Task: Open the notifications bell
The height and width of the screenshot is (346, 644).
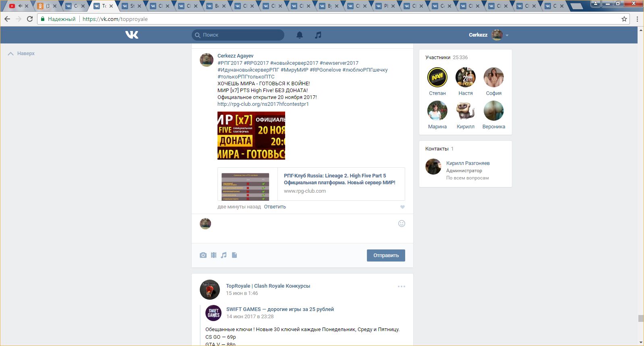Action: tap(300, 35)
